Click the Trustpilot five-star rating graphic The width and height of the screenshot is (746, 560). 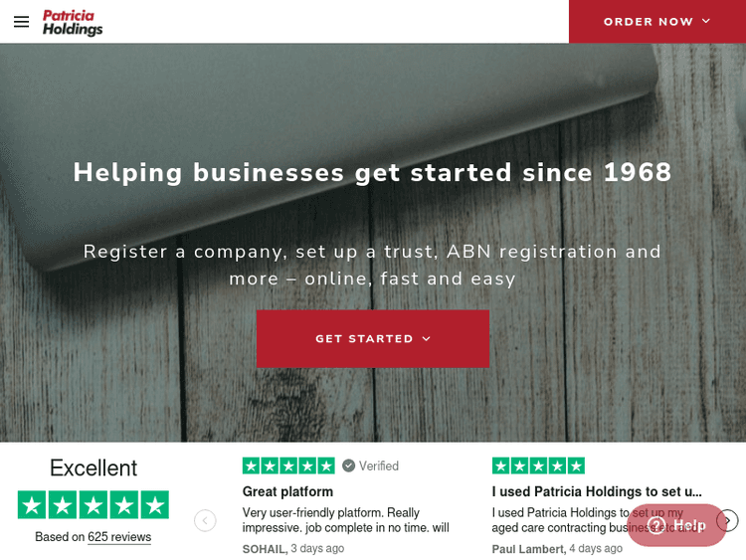pos(93,504)
